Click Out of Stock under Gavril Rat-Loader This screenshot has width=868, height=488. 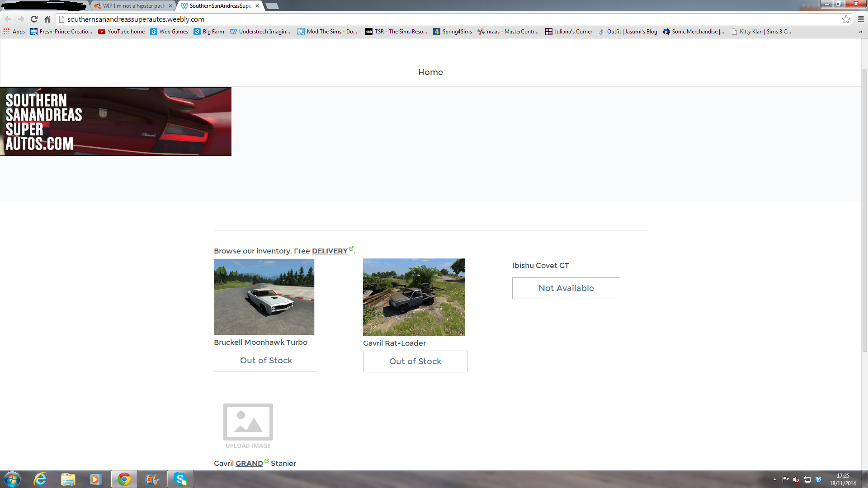[415, 361]
